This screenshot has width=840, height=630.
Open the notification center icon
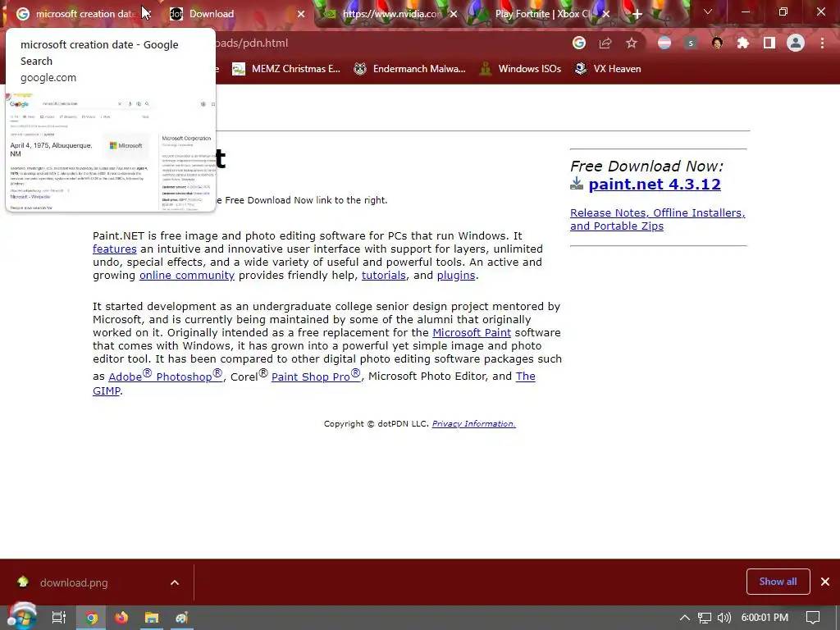click(813, 618)
